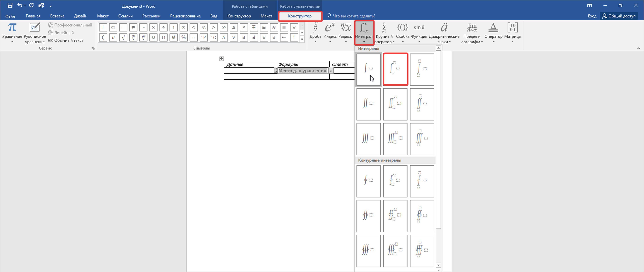Image resolution: width=644 pixels, height=272 pixels.
Task: Switch equation to Professional (Профессиональный) format
Action: click(70, 25)
